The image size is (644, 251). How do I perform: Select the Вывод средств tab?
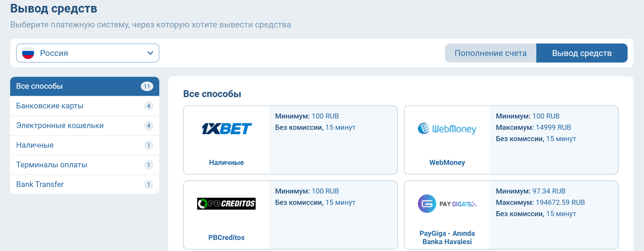point(582,53)
